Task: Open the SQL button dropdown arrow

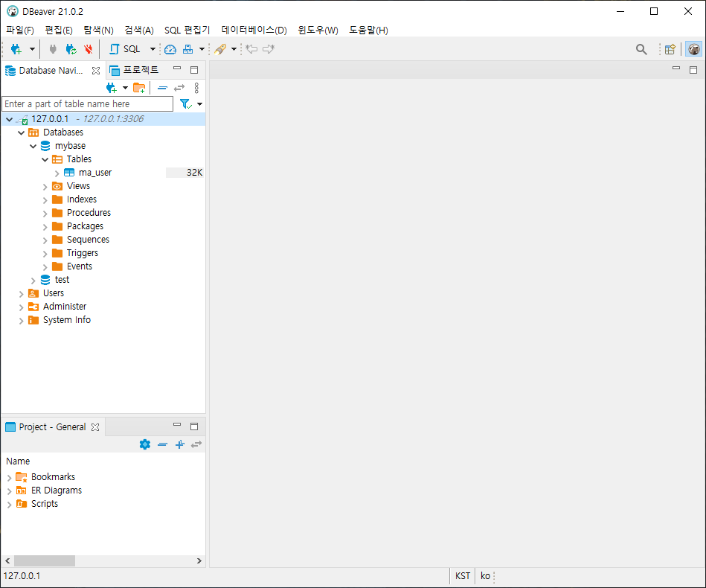Action: click(153, 49)
